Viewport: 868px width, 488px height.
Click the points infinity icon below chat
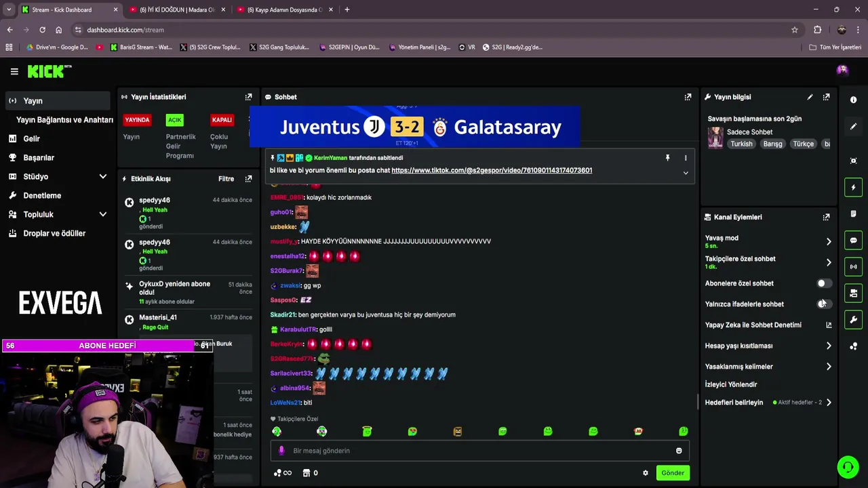click(x=282, y=473)
